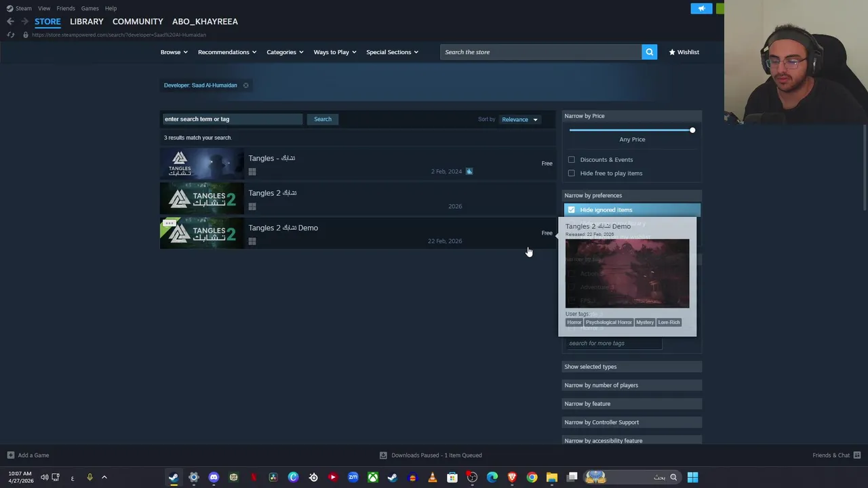
Task: Click the Lore-Rich tag
Action: 669,323
